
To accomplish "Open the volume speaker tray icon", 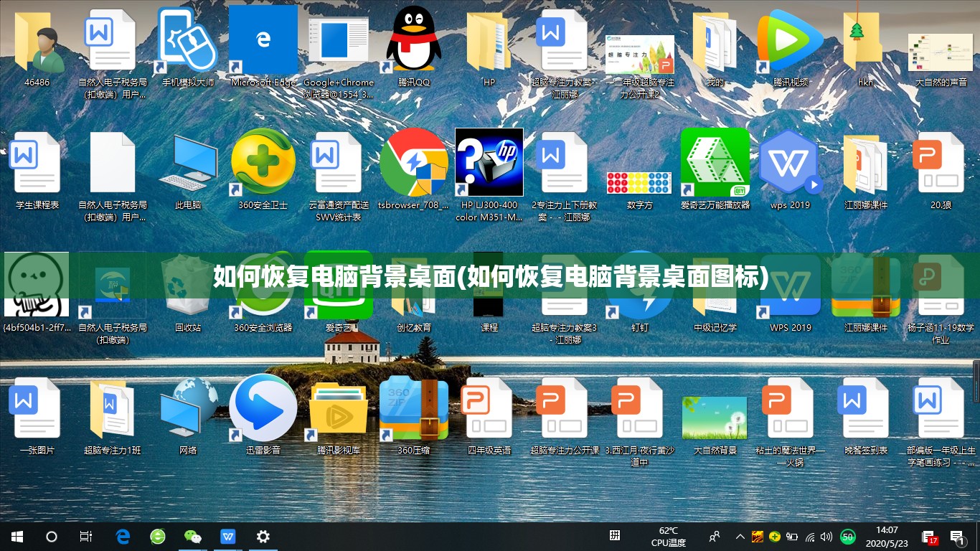I will click(x=826, y=536).
